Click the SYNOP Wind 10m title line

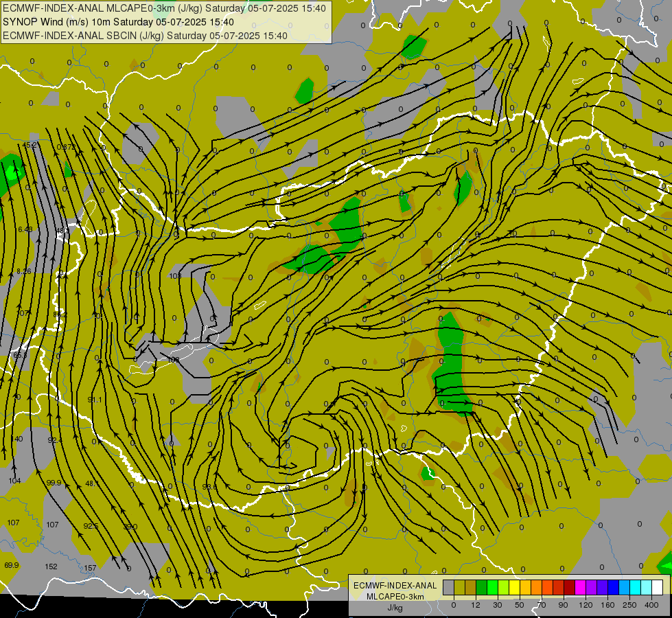[118, 22]
